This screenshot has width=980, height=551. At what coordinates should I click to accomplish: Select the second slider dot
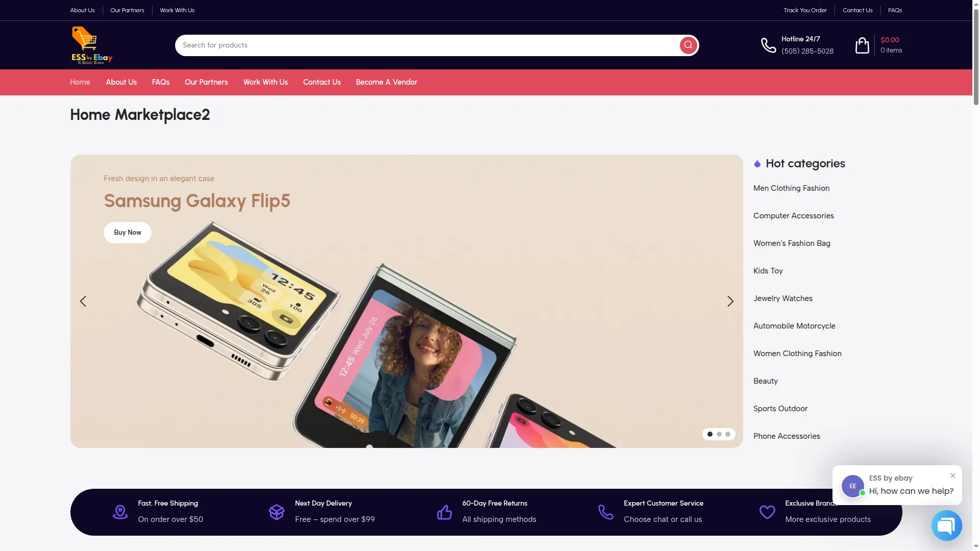coord(719,434)
